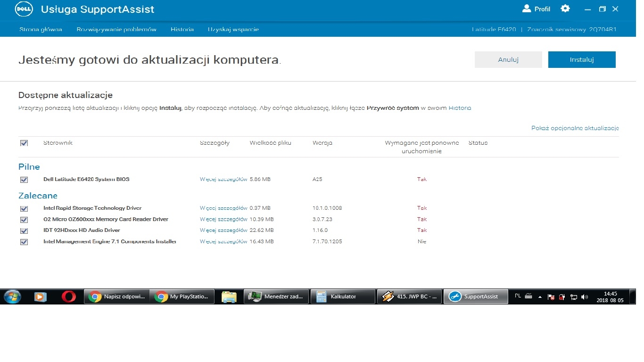Uncheck IDT 92HDxxx HD Audio Driver

pyautogui.click(x=24, y=230)
